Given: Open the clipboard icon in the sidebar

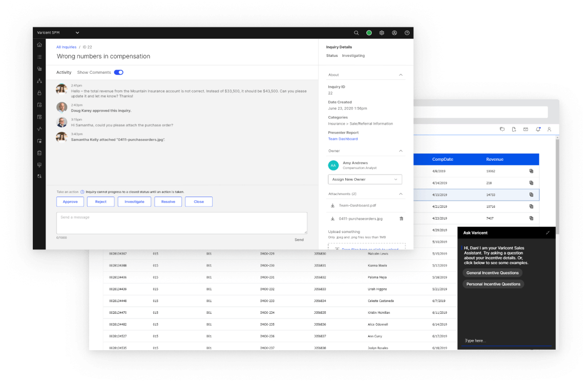Looking at the screenshot, I should [39, 153].
